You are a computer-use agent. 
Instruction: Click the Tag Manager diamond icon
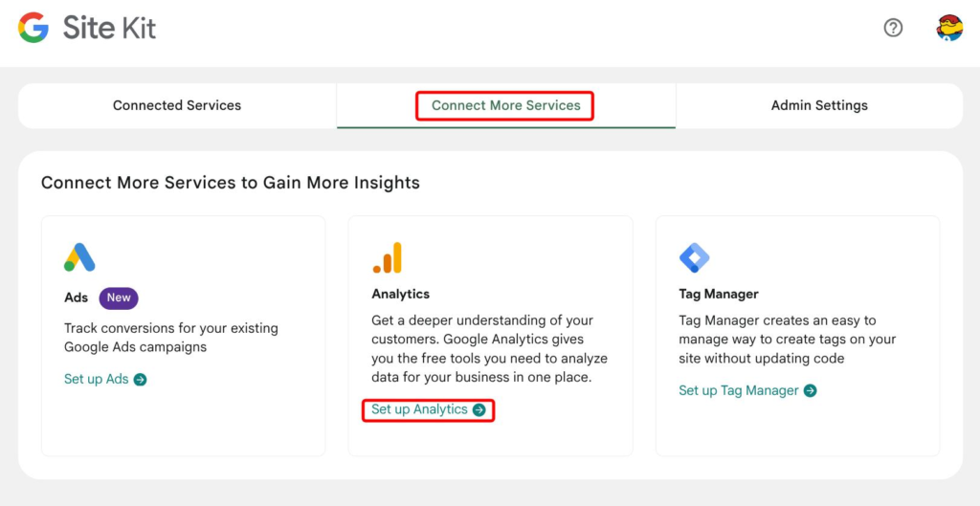click(694, 257)
